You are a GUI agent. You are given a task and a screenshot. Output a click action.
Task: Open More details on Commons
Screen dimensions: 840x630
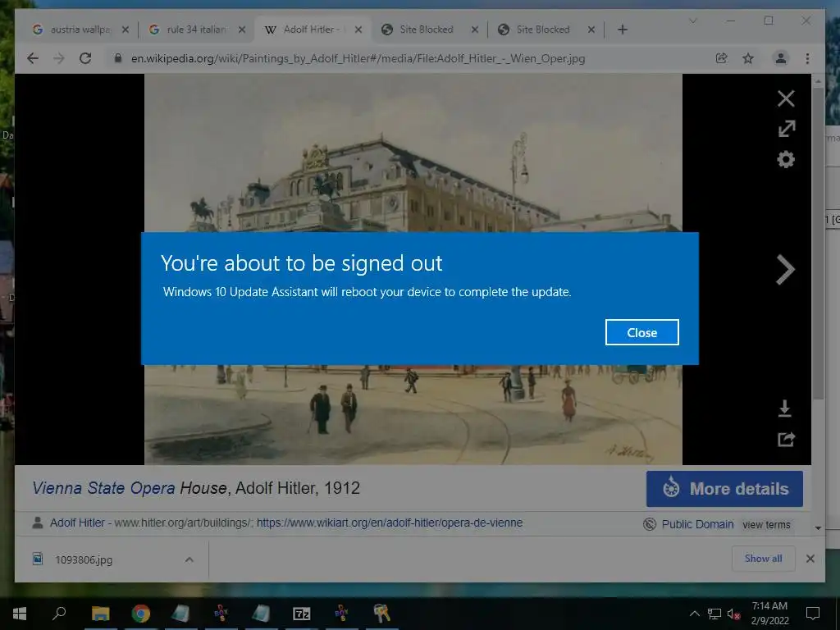tap(724, 489)
